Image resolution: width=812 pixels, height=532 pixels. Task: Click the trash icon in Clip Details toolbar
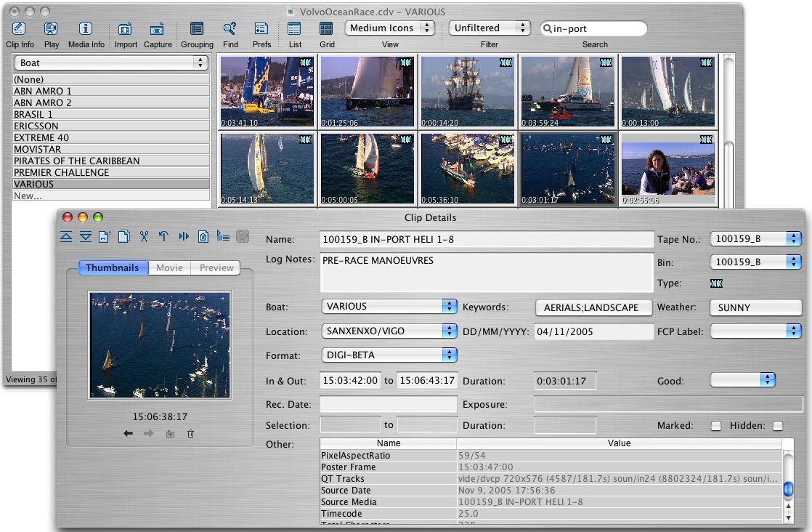pyautogui.click(x=203, y=236)
